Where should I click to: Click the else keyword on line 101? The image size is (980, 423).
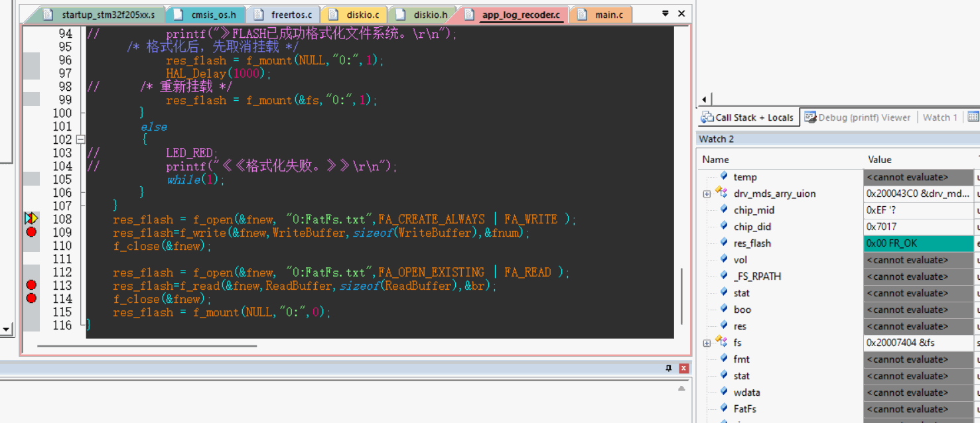tap(153, 127)
